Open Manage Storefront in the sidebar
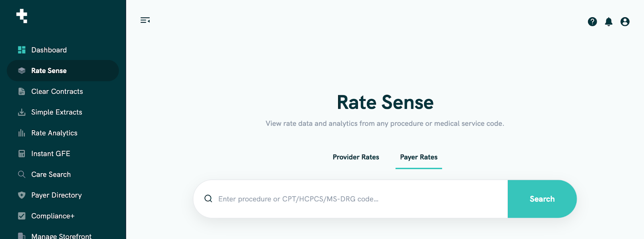Screen dimensions: 644x239 [61, 236]
